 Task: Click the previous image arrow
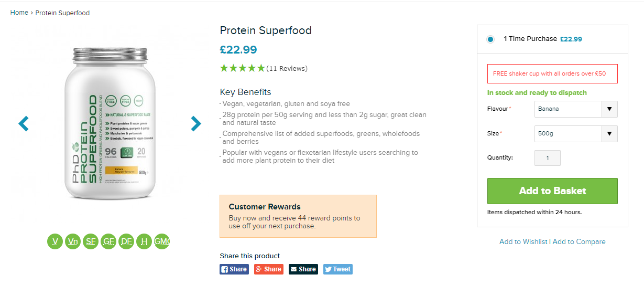click(24, 123)
